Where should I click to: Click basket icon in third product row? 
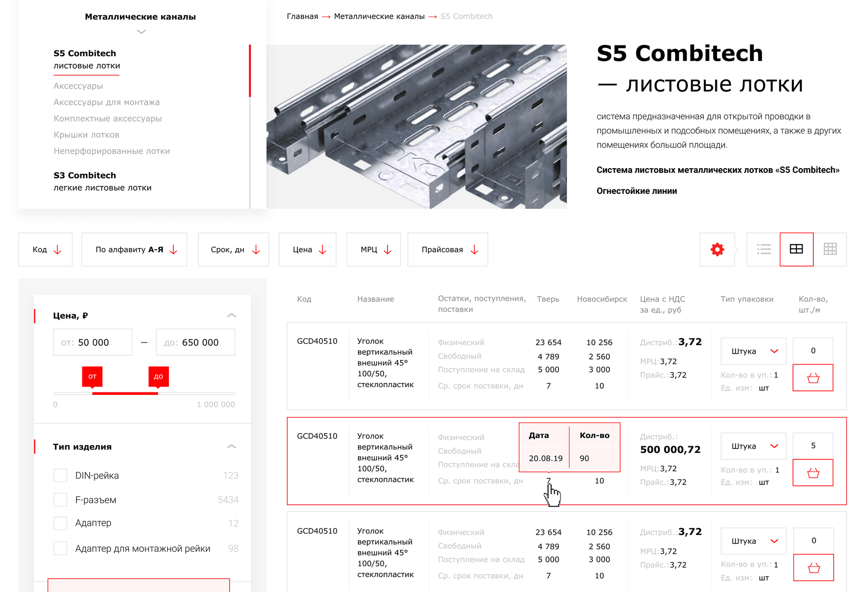coord(813,568)
